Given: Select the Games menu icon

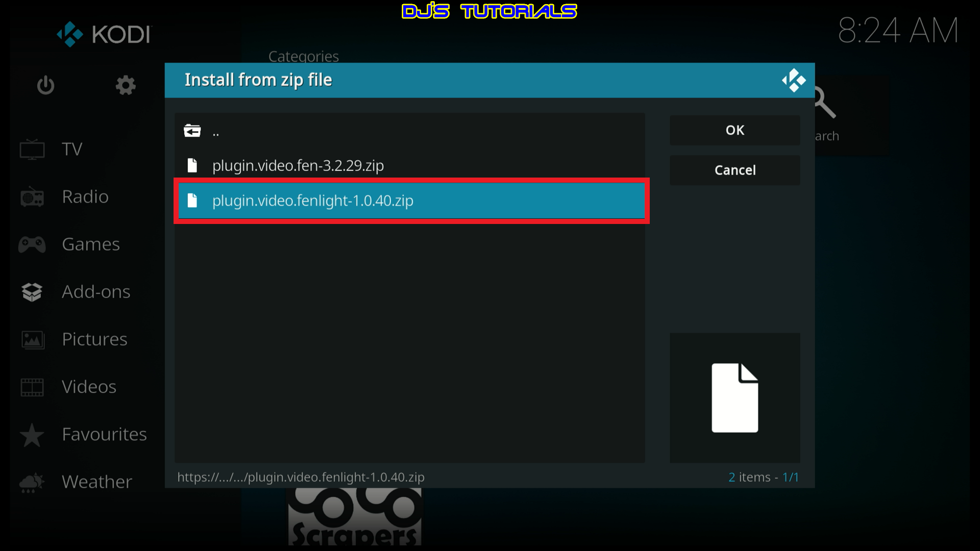Looking at the screenshot, I should click(32, 243).
